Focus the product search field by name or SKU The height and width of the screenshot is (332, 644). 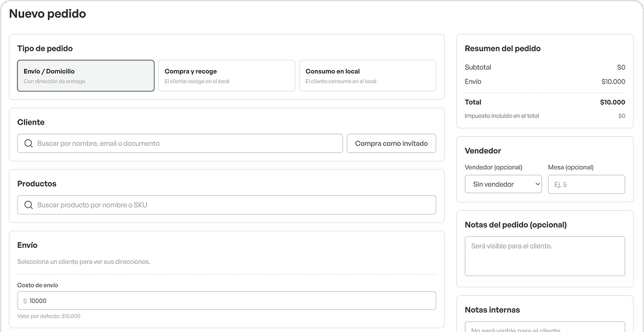pyautogui.click(x=227, y=205)
